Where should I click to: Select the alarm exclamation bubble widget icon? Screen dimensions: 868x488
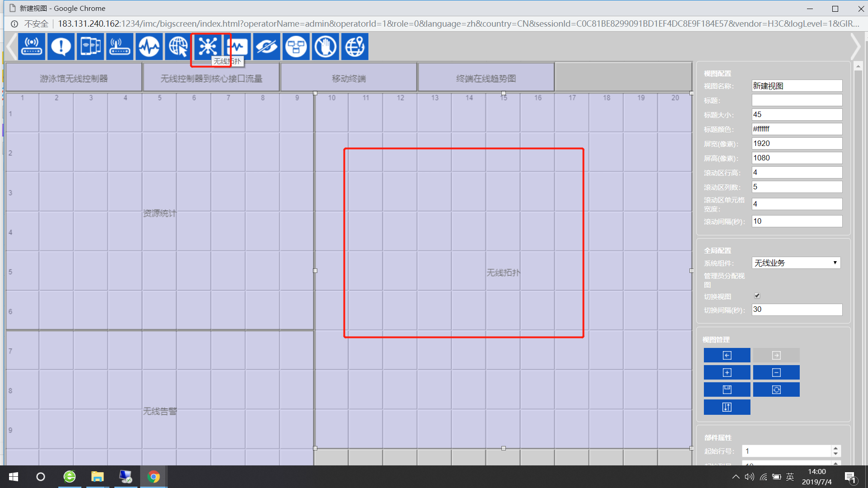(61, 46)
